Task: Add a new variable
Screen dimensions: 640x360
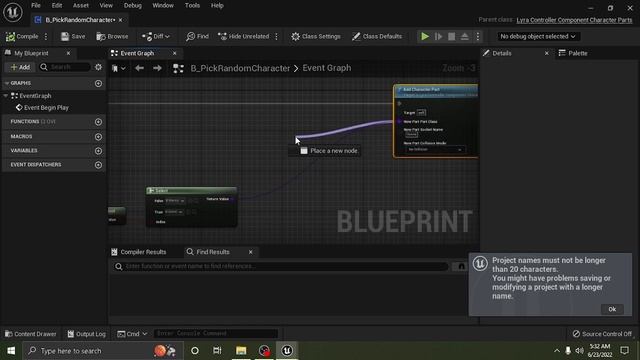Action: [x=98, y=151]
